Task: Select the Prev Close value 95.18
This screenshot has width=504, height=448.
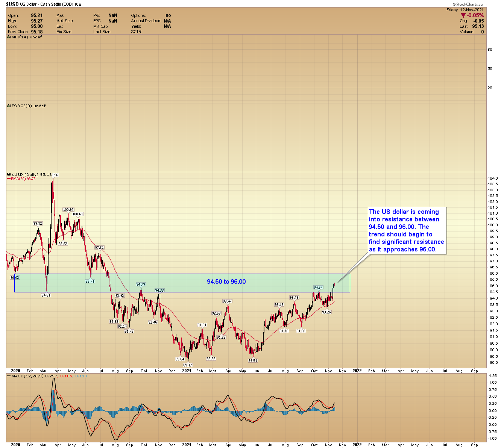Action: [x=37, y=32]
